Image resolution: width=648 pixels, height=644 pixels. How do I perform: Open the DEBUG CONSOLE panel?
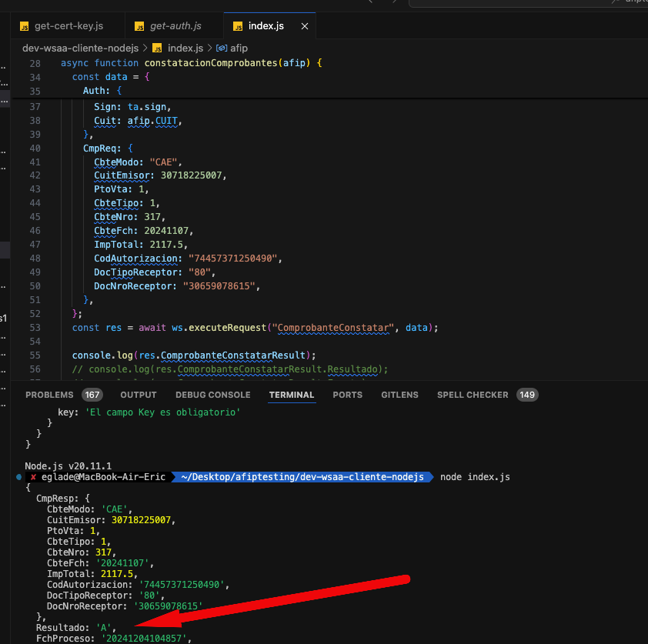pos(212,395)
